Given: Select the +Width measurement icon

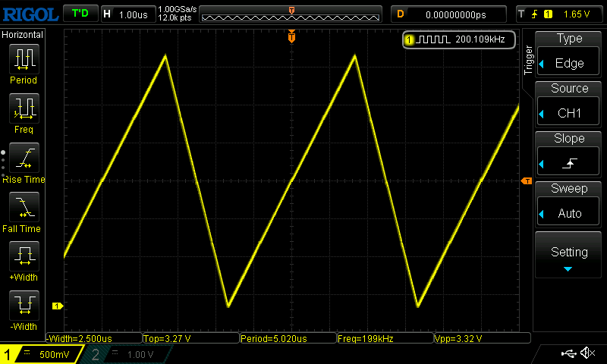Looking at the screenshot, I should [24, 256].
